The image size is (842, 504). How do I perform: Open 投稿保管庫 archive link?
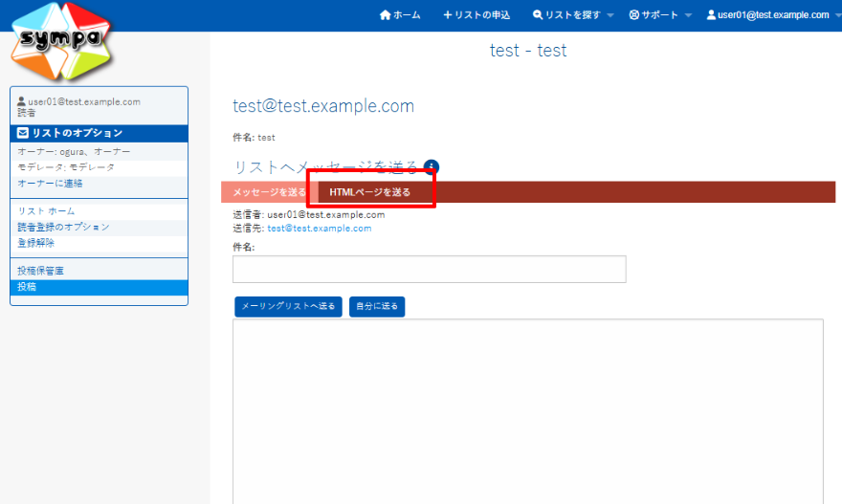tap(41, 272)
